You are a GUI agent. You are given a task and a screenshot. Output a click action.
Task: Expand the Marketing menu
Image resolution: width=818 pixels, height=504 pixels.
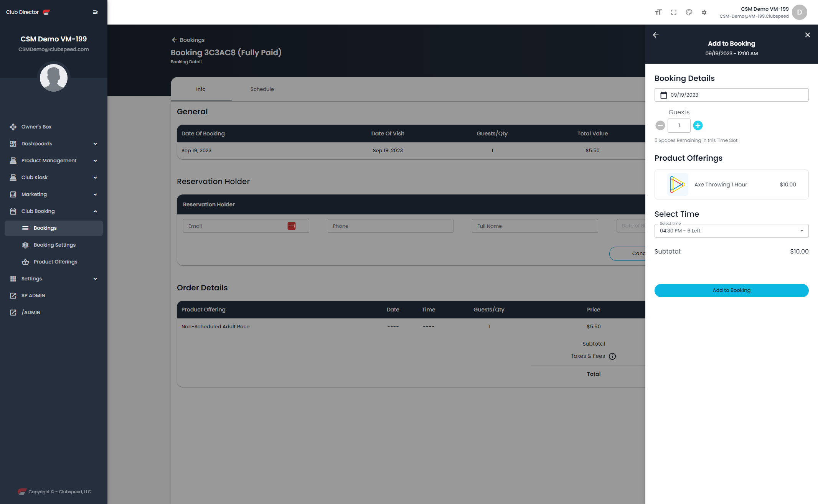(54, 194)
